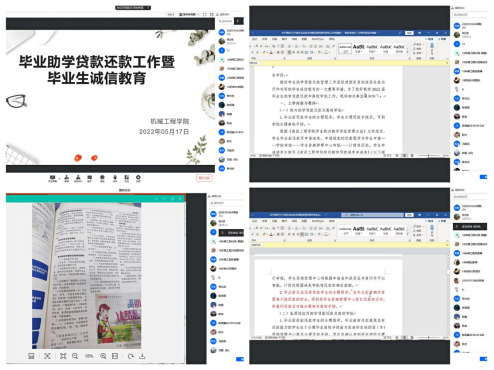Click login button in Word title bar with black text
Image resolution: width=494 pixels, height=370 pixels.
point(409,33)
